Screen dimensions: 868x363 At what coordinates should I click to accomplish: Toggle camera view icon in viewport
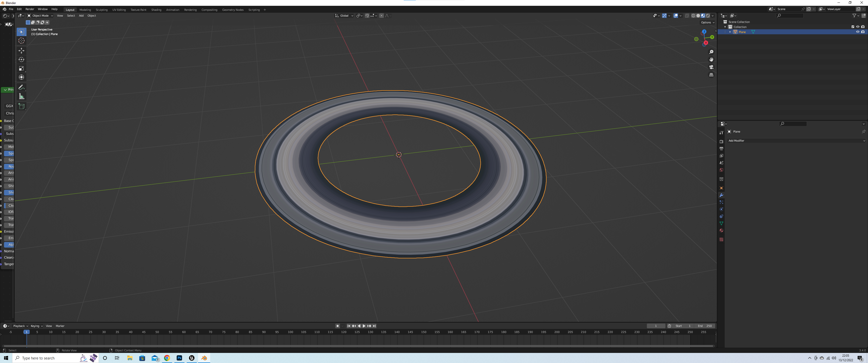(x=711, y=67)
